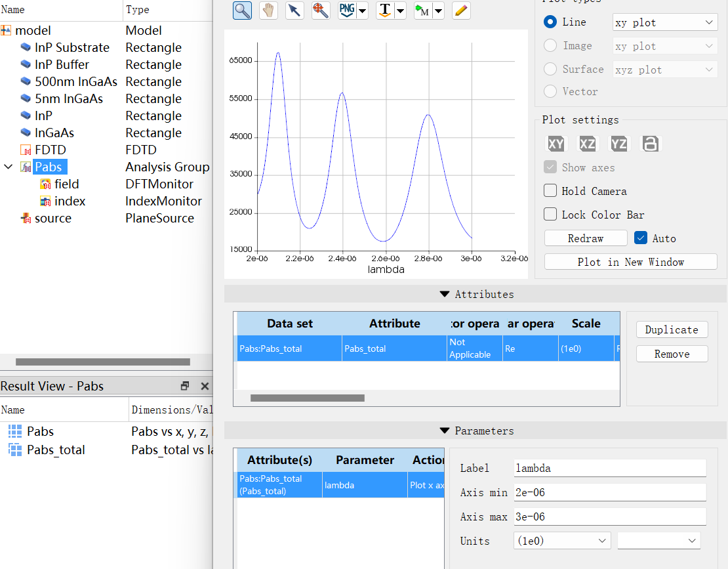The height and width of the screenshot is (569, 728).
Task: Collapse the Pabs analysis group tree node
Action: 9,167
